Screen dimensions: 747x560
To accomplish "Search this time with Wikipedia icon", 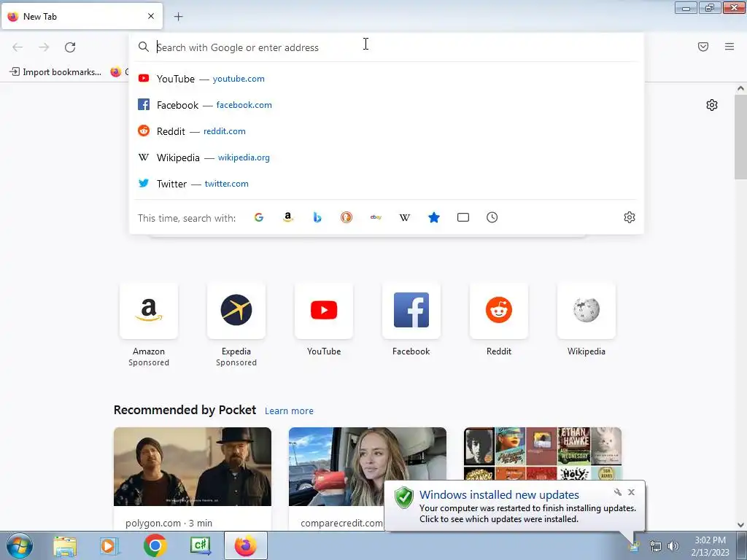I will tap(404, 217).
